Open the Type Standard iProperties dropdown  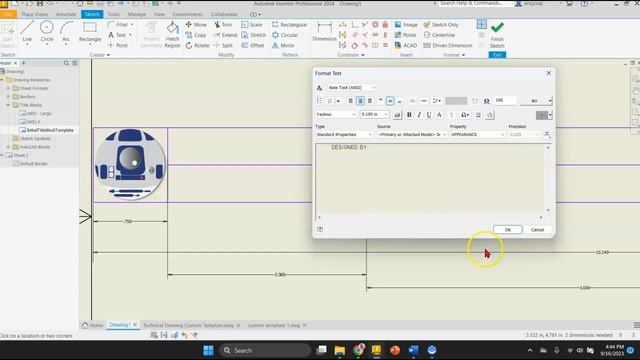(x=344, y=134)
